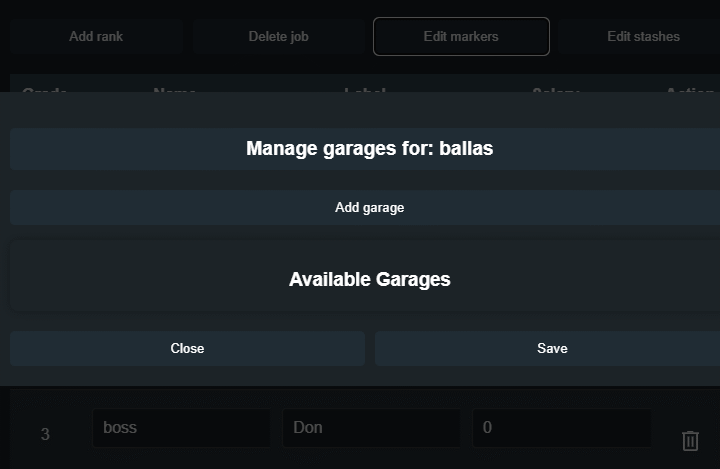Viewport: 720px width, 469px height.
Task: Open the Edit markers option
Action: (x=461, y=36)
